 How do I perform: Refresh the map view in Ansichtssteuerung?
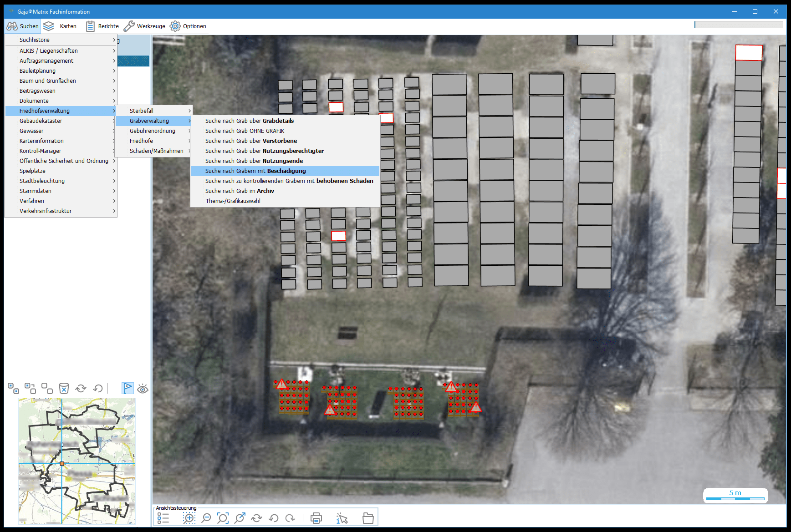pos(257,518)
